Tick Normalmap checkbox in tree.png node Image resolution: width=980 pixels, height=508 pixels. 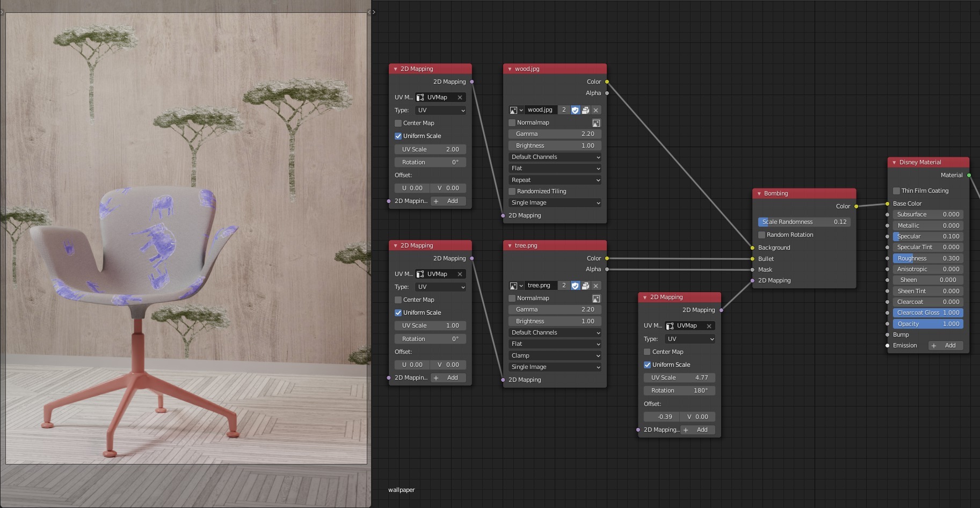coord(512,298)
